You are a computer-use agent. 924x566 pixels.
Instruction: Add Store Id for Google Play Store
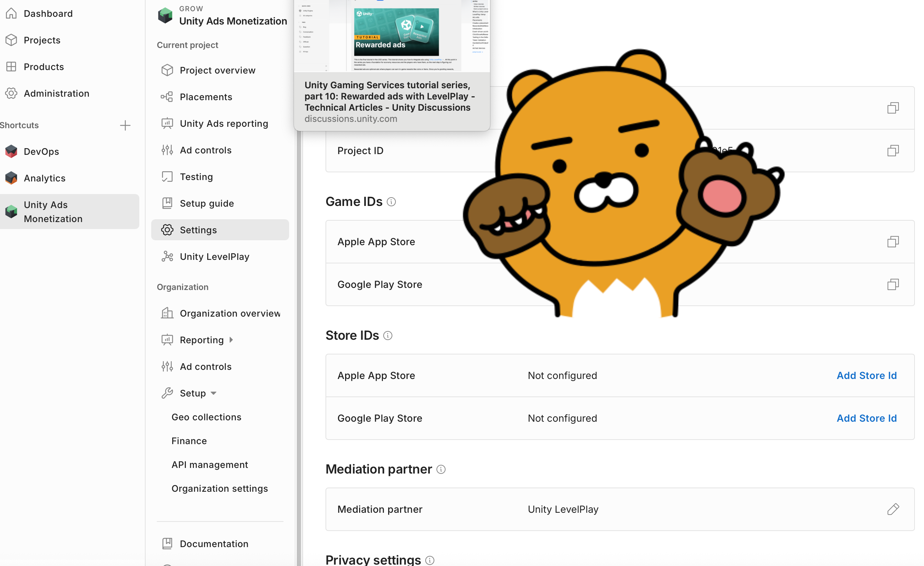[866, 418]
